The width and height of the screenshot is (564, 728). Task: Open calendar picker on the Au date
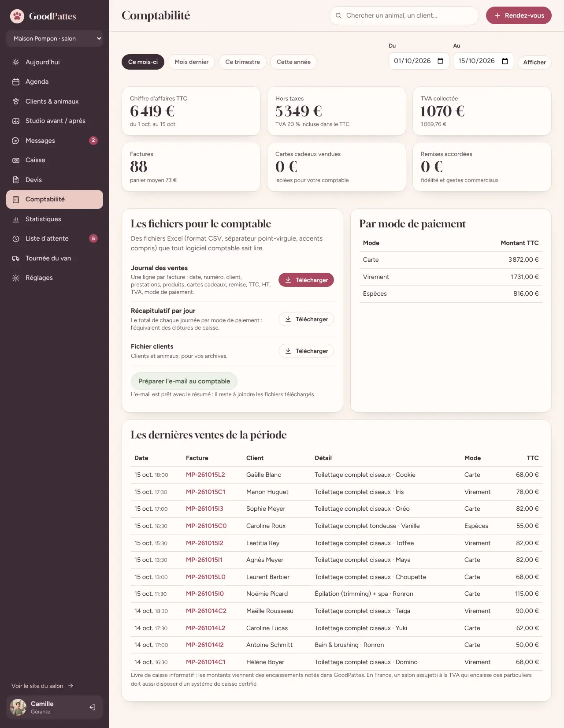click(505, 61)
